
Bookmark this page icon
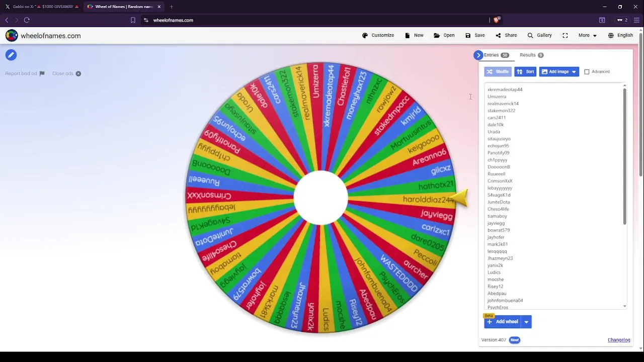133,20
